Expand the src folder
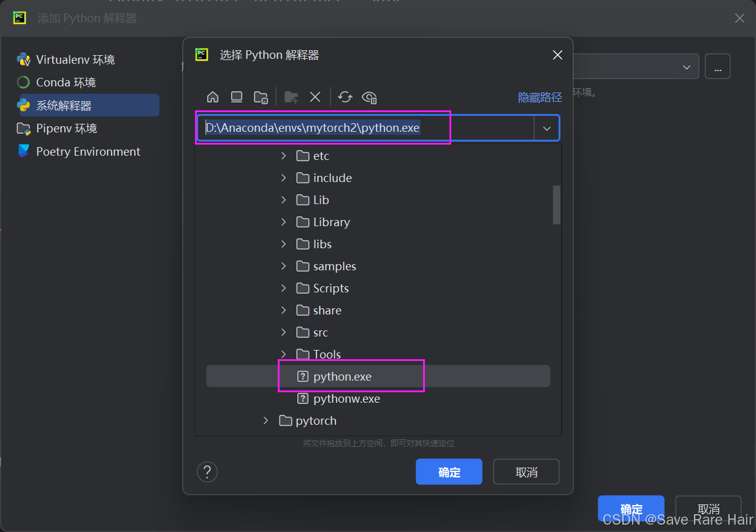Image resolution: width=756 pixels, height=532 pixels. tap(283, 333)
